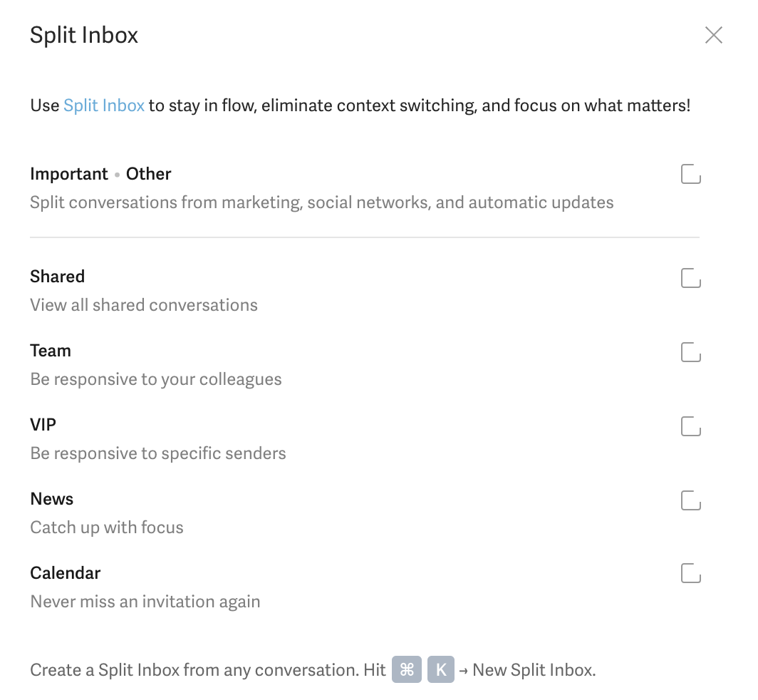The width and height of the screenshot is (758, 700).
Task: Toggle the Team split inbox checkbox
Action: [690, 351]
